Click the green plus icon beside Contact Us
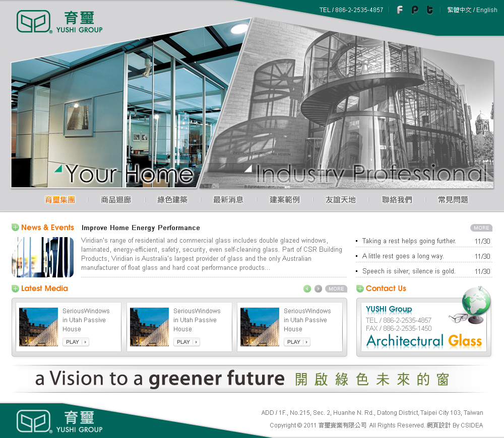This screenshot has width=504, height=438. click(360, 288)
